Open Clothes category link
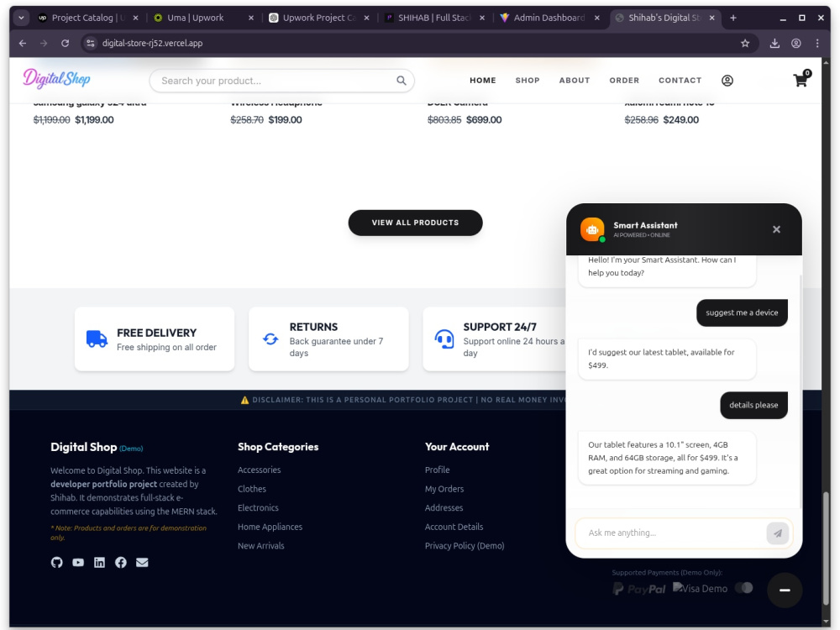This screenshot has width=840, height=630. point(252,489)
